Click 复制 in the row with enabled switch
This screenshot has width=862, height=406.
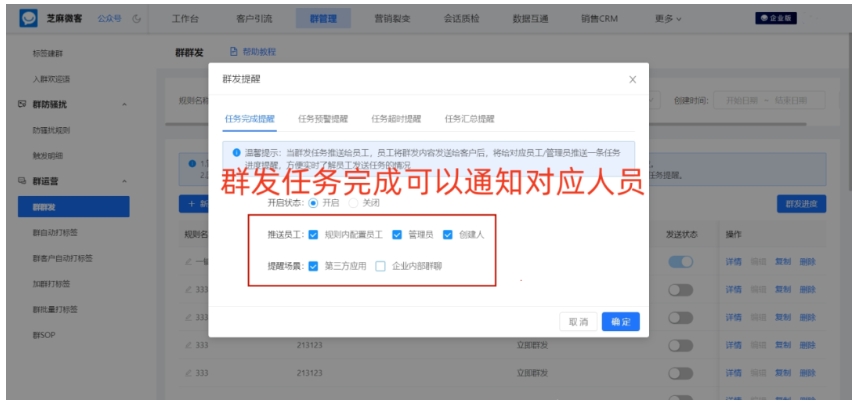783,262
